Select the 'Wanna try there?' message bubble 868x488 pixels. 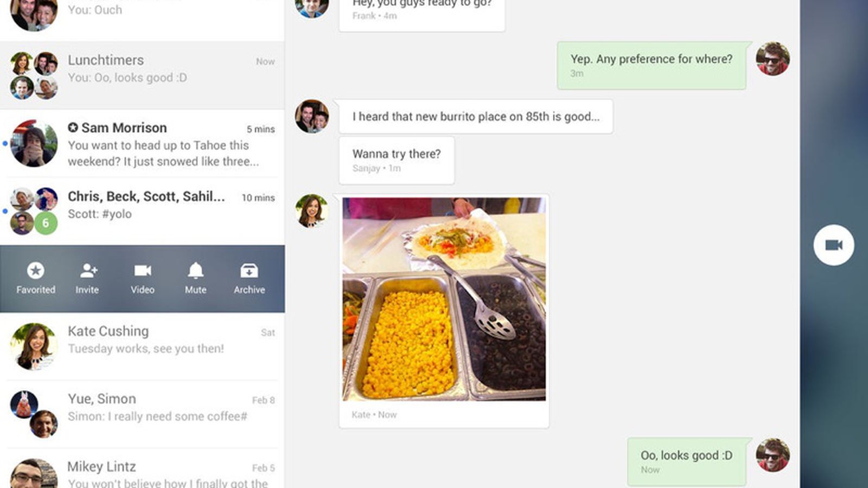397,160
